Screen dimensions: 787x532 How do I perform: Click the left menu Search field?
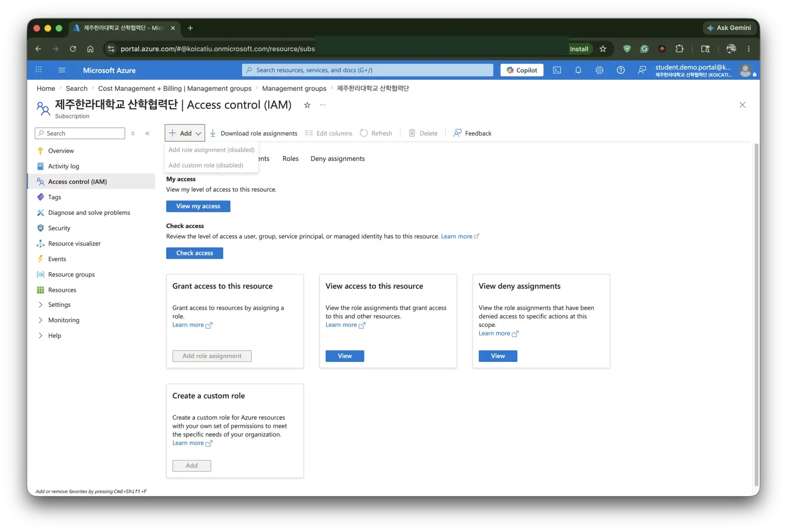(80, 133)
